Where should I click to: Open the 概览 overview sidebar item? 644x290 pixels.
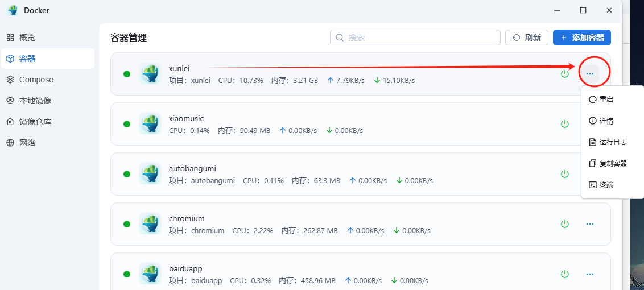click(x=47, y=38)
